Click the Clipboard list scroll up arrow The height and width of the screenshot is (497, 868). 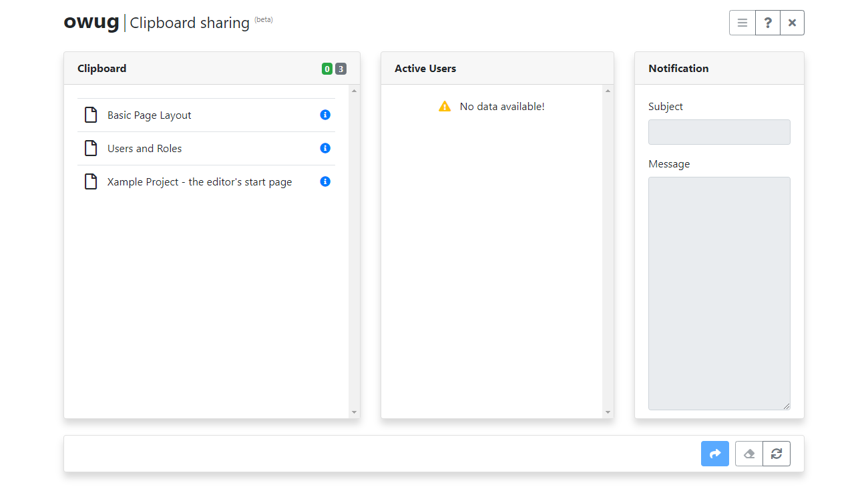(354, 91)
